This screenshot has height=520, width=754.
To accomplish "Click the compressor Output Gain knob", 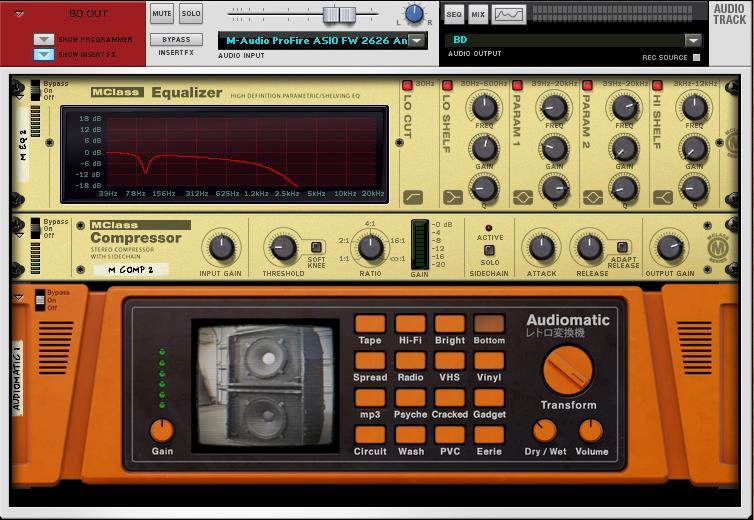I will coord(669,248).
